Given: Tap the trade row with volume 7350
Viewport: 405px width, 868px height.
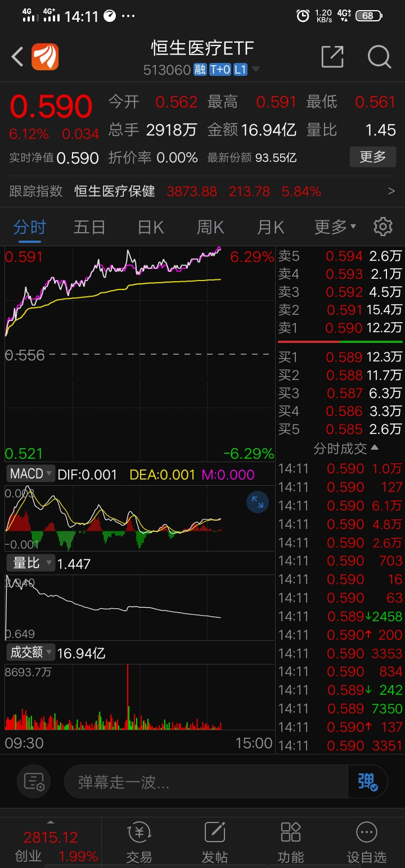Looking at the screenshot, I should pos(340,708).
